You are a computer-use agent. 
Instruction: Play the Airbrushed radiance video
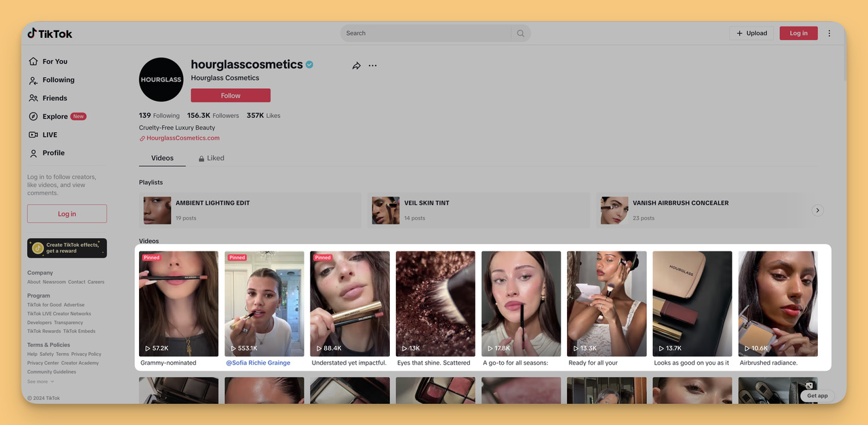(x=778, y=304)
